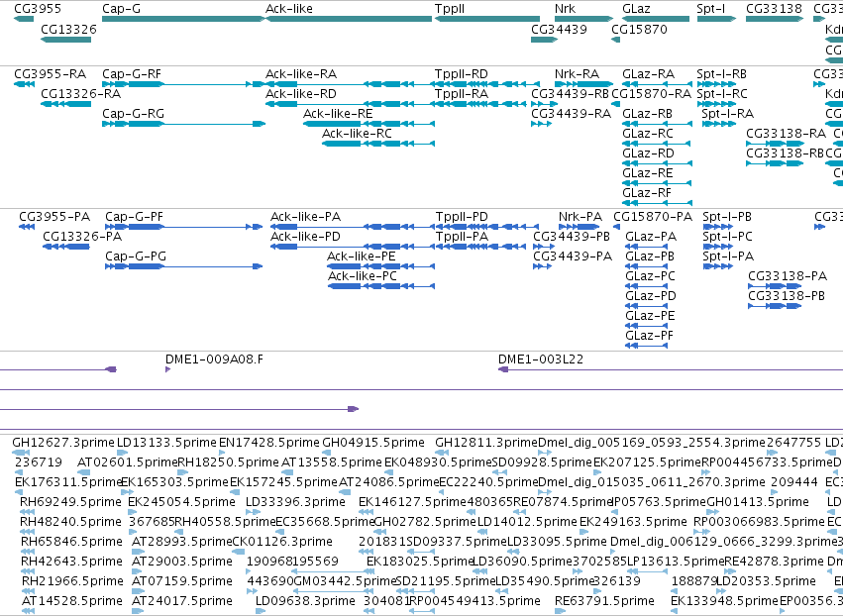Click protein 'CG34439-PB'
843x616 pixels.
(x=572, y=237)
